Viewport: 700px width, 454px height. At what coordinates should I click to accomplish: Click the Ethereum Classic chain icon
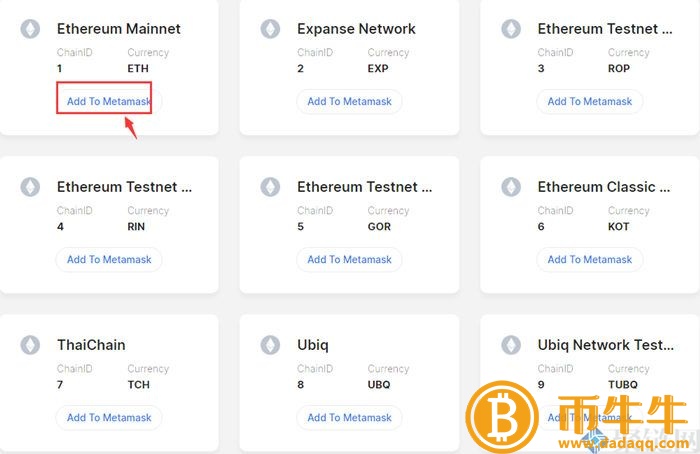(x=511, y=187)
